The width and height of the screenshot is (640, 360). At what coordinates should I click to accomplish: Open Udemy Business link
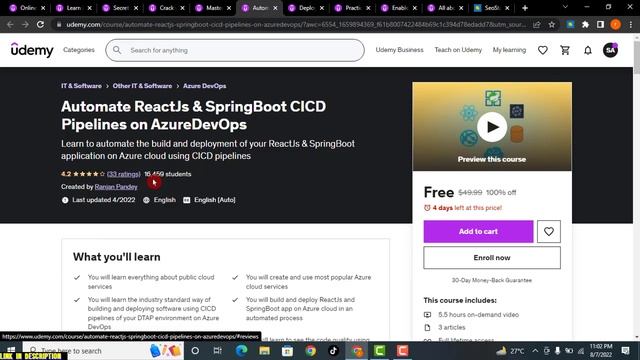[x=400, y=50]
